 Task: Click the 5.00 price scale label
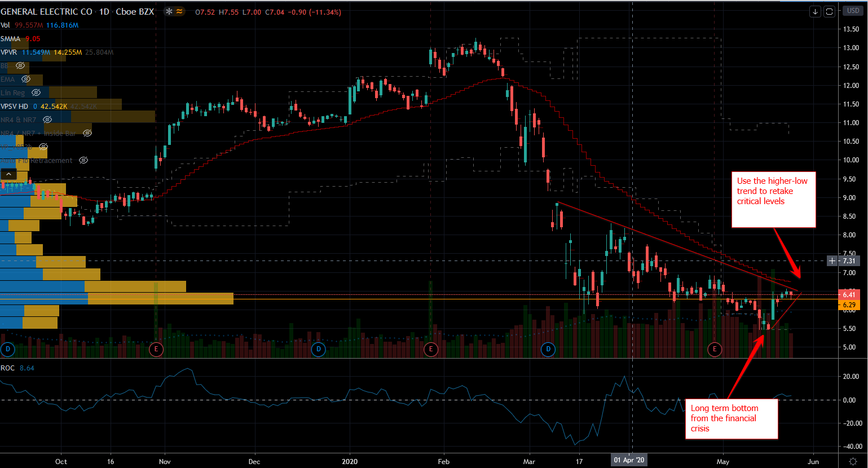tap(851, 347)
